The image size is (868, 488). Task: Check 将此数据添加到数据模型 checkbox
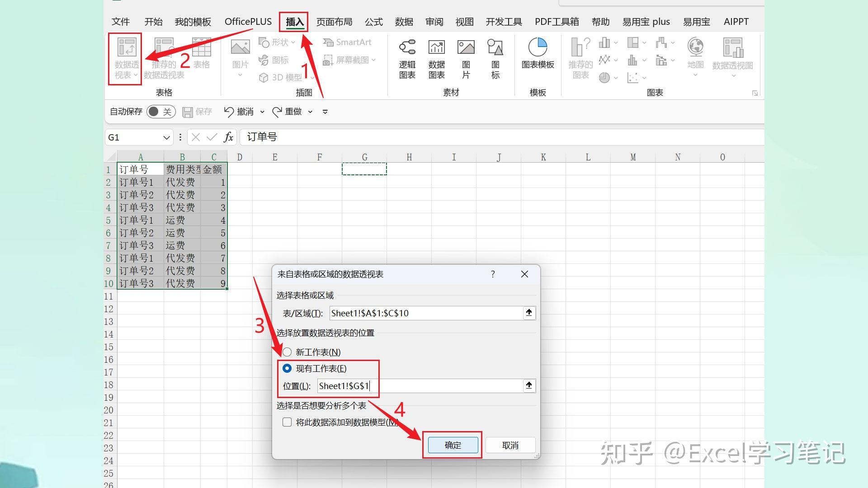point(287,422)
